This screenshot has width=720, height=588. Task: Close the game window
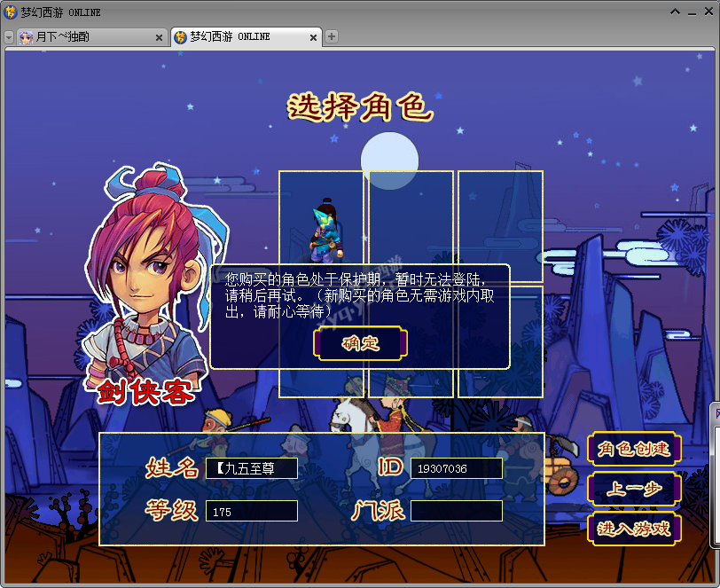709,12
